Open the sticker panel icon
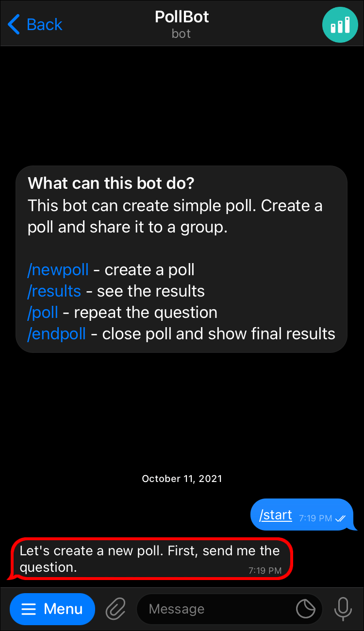364x631 pixels. pyautogui.click(x=306, y=609)
